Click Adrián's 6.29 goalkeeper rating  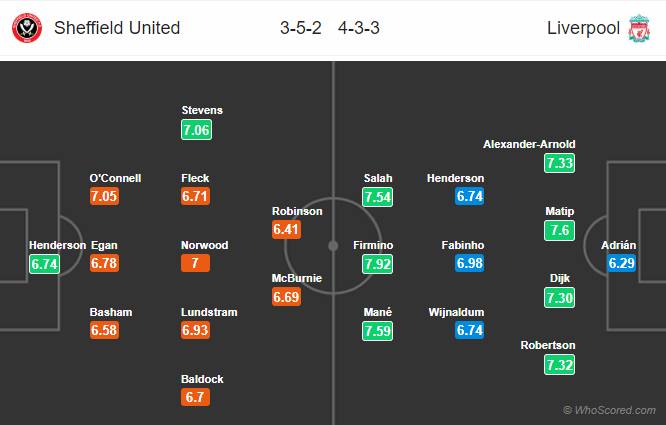621,263
